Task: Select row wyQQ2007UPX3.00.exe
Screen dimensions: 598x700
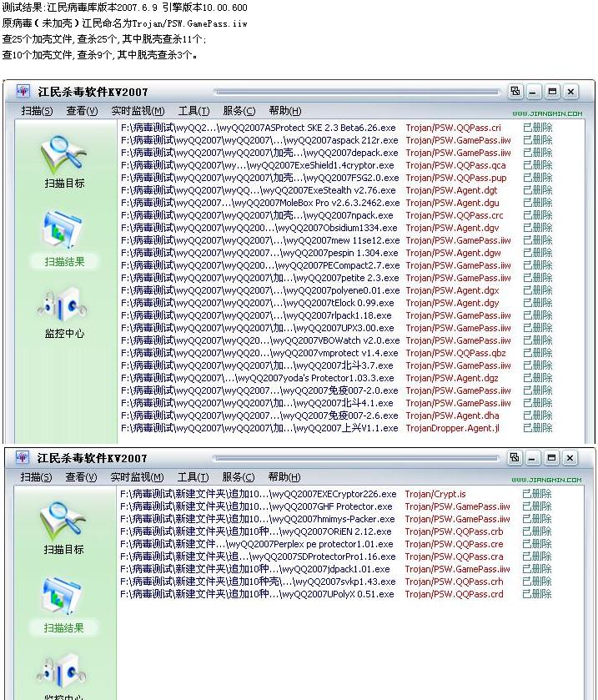Action: pos(336,328)
